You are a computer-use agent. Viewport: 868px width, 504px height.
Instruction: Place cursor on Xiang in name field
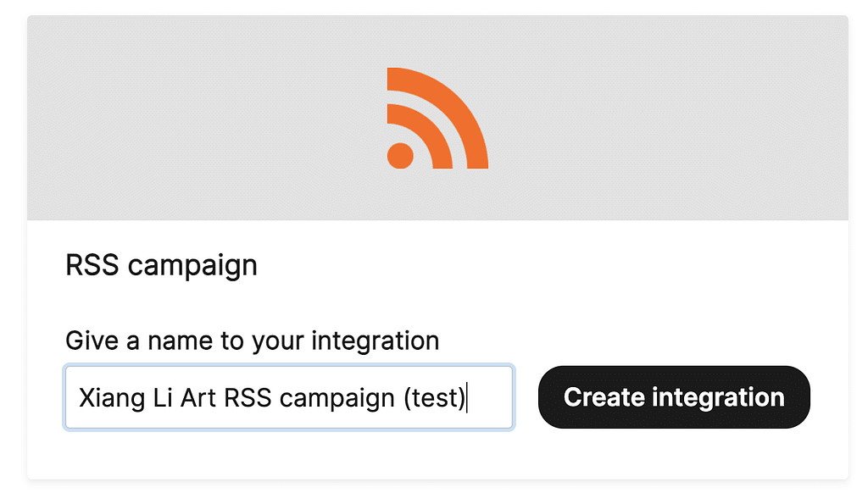(x=112, y=397)
